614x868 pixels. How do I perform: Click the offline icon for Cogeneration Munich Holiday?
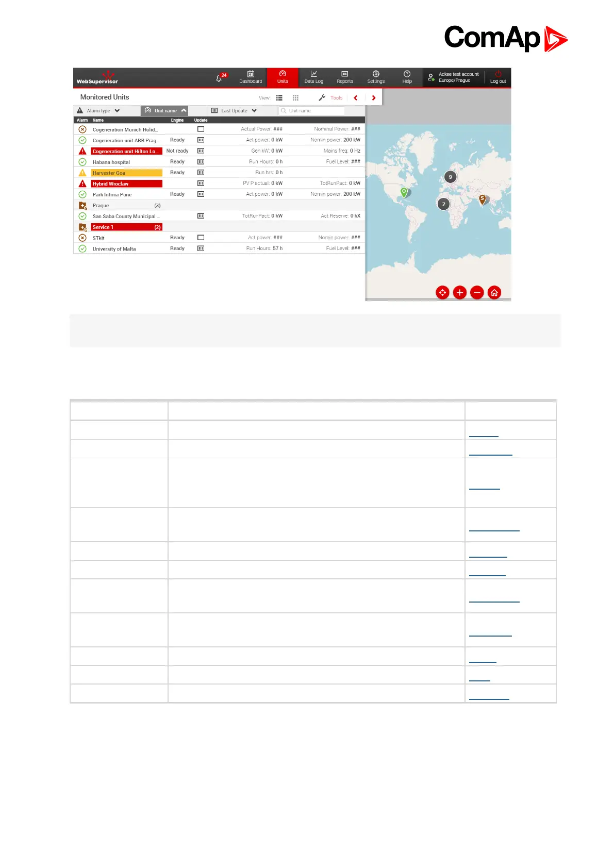(x=82, y=129)
